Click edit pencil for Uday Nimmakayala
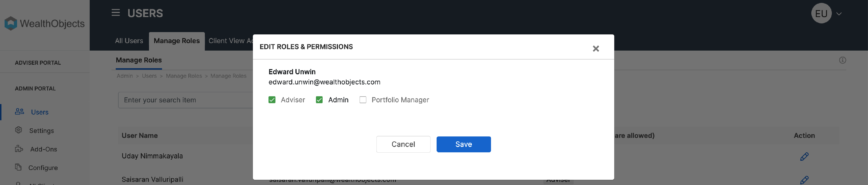 804,157
